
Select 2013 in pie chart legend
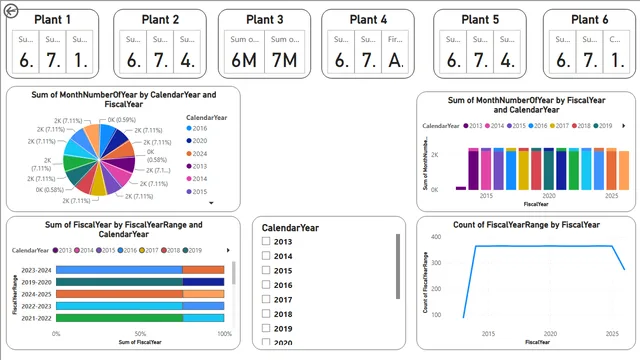point(197,167)
